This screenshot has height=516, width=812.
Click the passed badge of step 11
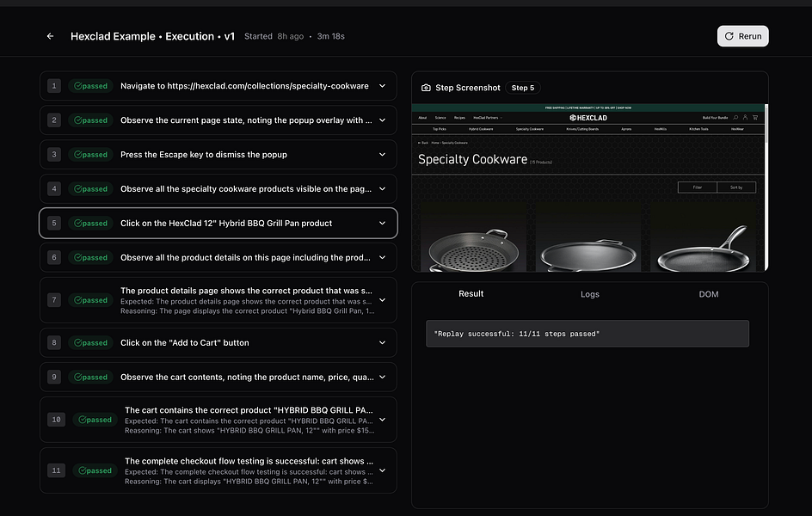click(x=95, y=470)
